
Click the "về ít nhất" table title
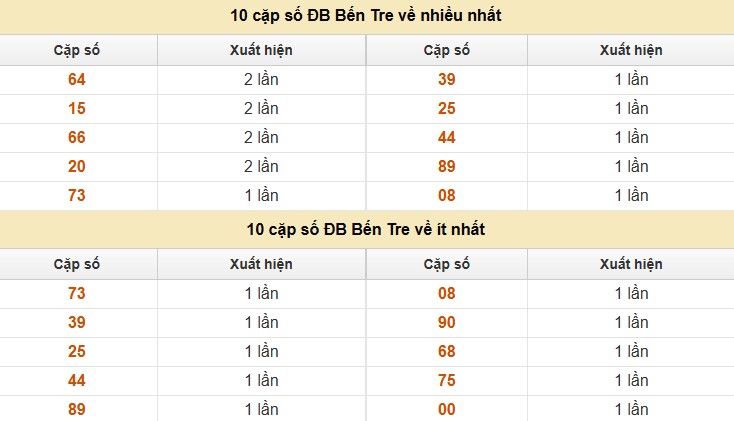point(366,229)
